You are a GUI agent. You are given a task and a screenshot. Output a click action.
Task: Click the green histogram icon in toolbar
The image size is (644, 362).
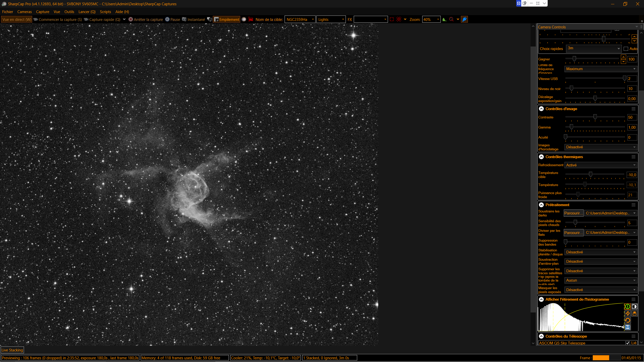pos(445,19)
